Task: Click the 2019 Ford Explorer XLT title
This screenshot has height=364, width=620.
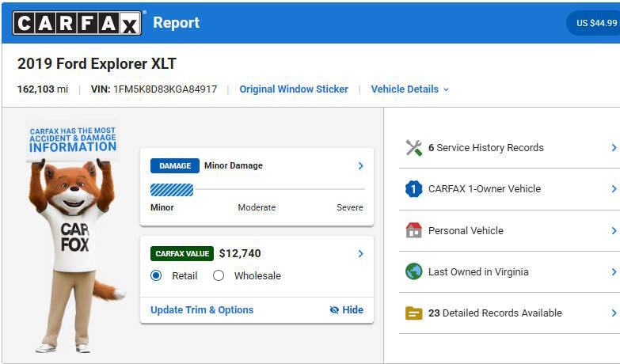Action: pos(97,63)
